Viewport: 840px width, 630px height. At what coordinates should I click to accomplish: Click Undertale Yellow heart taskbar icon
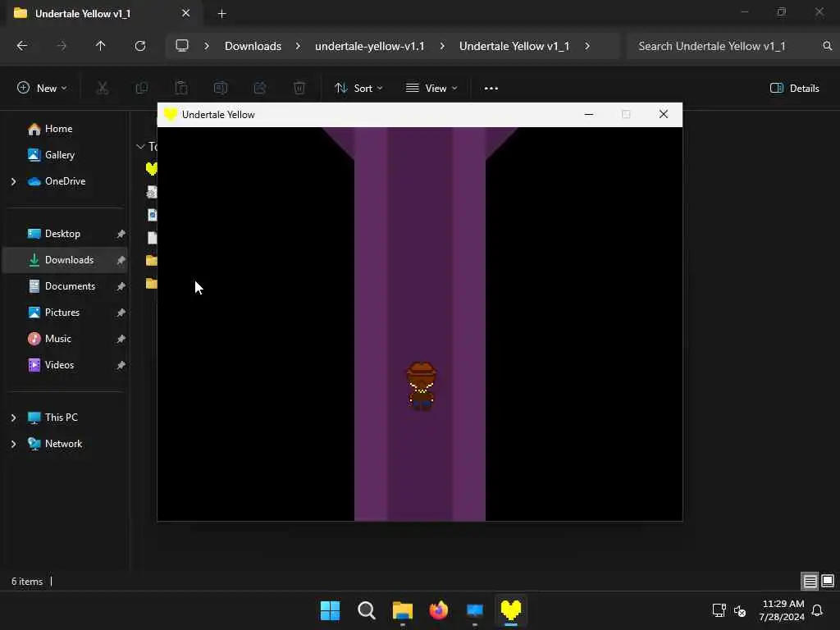pyautogui.click(x=510, y=610)
